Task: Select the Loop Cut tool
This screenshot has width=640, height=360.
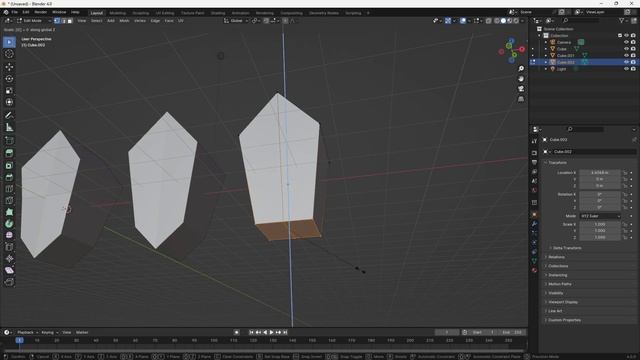Action: click(9, 189)
